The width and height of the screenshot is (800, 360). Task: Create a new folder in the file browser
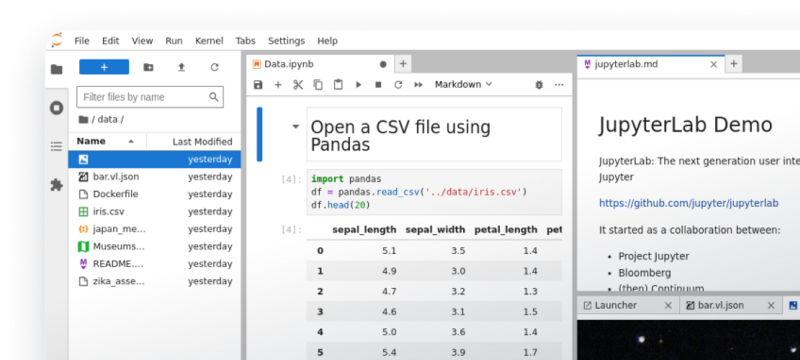click(x=148, y=67)
